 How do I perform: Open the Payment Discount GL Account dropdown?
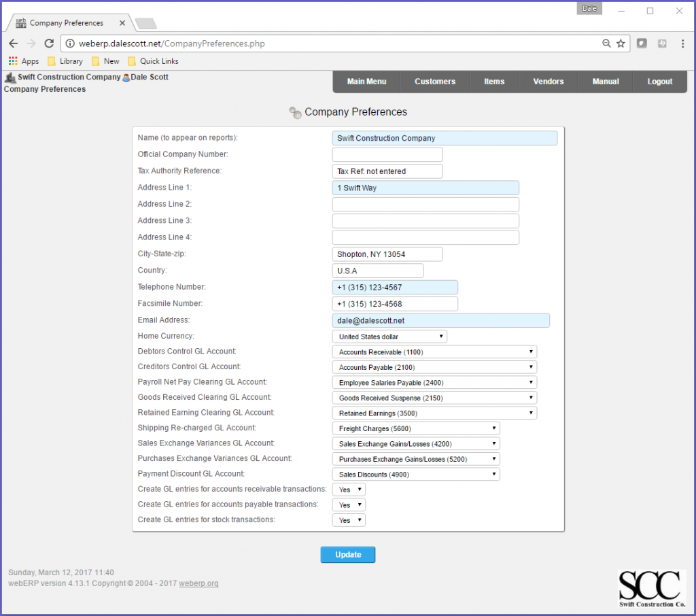click(x=416, y=475)
